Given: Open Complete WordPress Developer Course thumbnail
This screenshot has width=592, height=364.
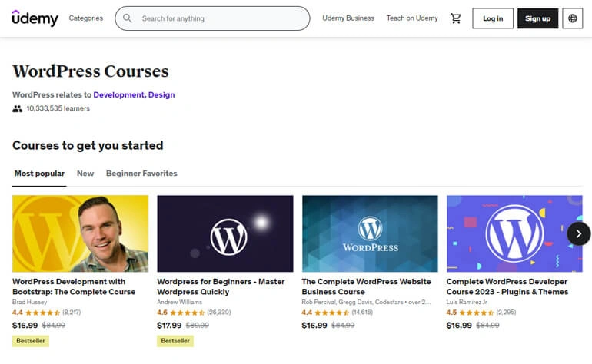Looking at the screenshot, I should click(x=514, y=233).
